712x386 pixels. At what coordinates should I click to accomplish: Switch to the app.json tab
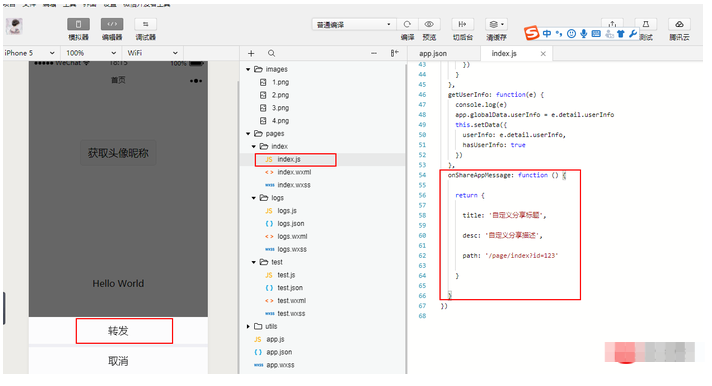433,54
